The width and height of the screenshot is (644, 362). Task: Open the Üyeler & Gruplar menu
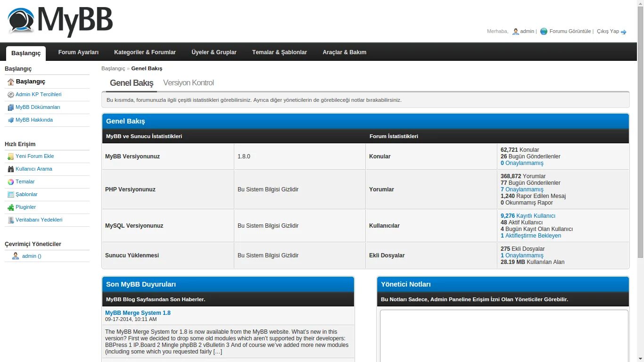pos(214,52)
